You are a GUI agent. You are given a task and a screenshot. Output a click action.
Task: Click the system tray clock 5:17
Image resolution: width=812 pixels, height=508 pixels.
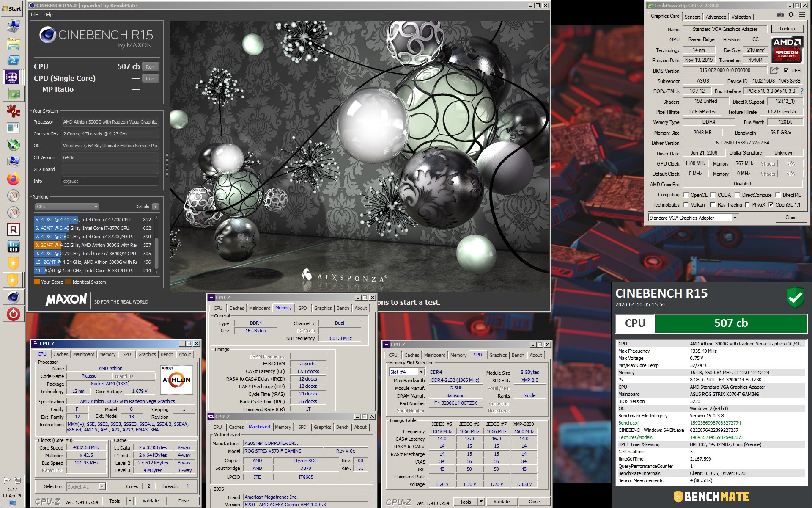tap(13, 489)
